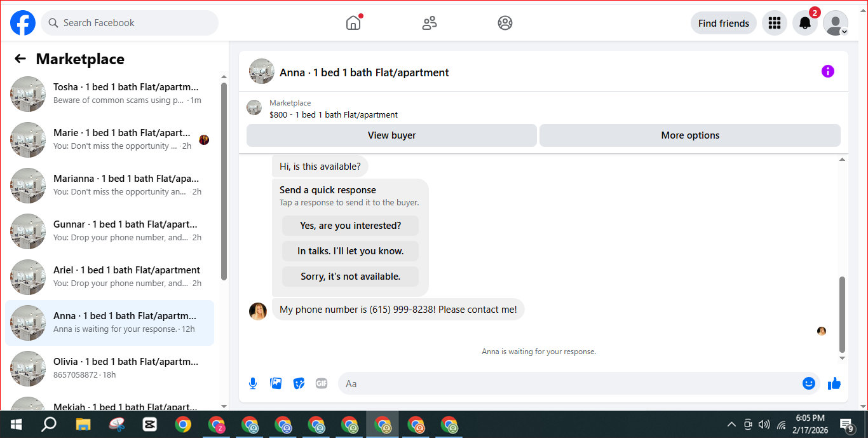Choose a GIF icon
Image resolution: width=868 pixels, height=438 pixels.
tap(322, 383)
